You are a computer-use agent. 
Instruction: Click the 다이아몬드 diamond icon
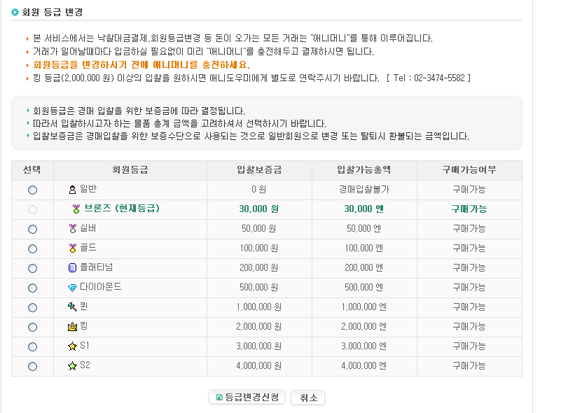(72, 288)
